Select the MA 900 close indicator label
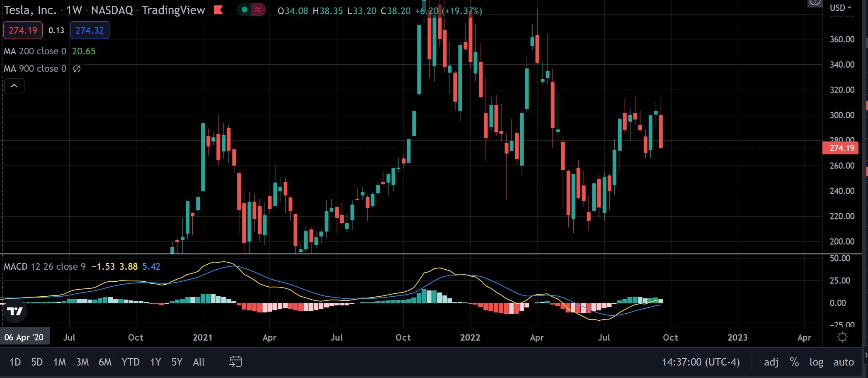This screenshot has width=868, height=378. pyautogui.click(x=35, y=68)
